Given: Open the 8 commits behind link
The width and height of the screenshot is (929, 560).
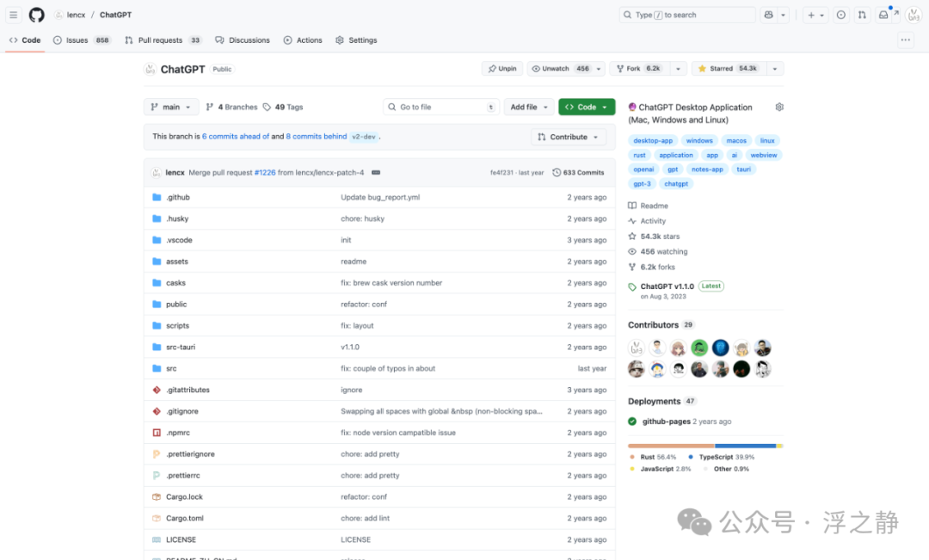Looking at the screenshot, I should (317, 136).
